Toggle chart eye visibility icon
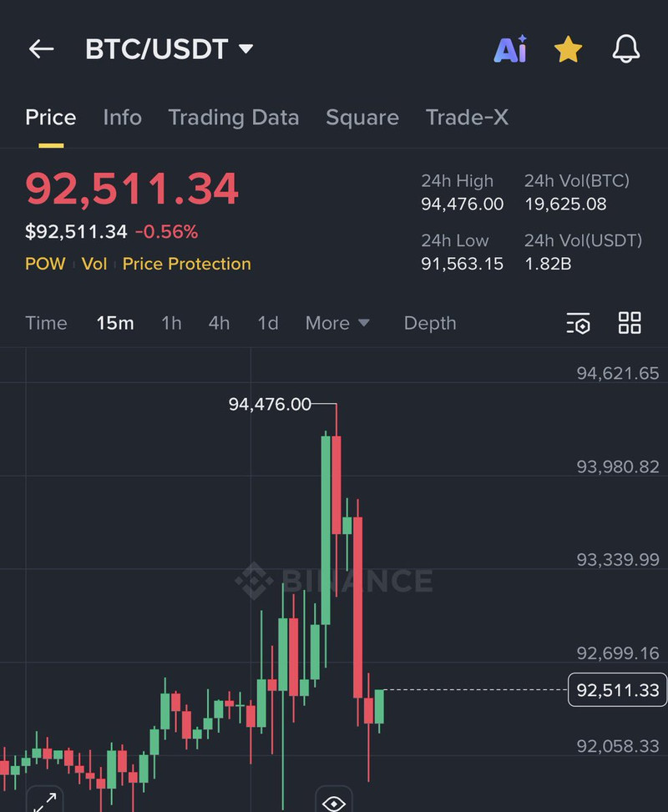This screenshot has width=668, height=812. pyautogui.click(x=334, y=802)
